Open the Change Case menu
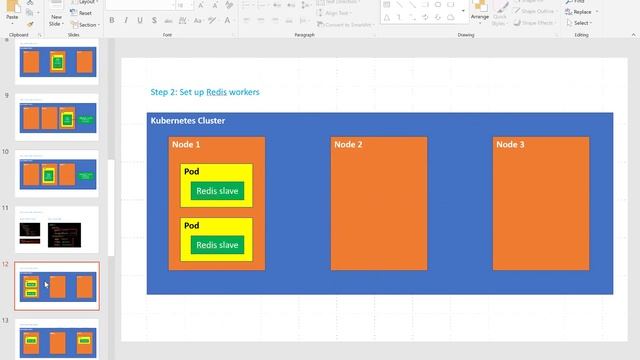Image resolution: width=640 pixels, height=360 pixels. (198, 20)
